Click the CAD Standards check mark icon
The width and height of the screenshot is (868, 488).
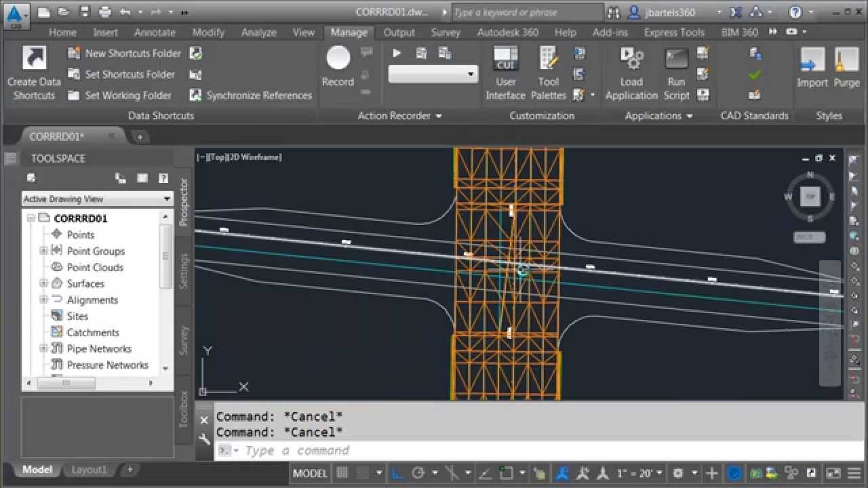(755, 75)
